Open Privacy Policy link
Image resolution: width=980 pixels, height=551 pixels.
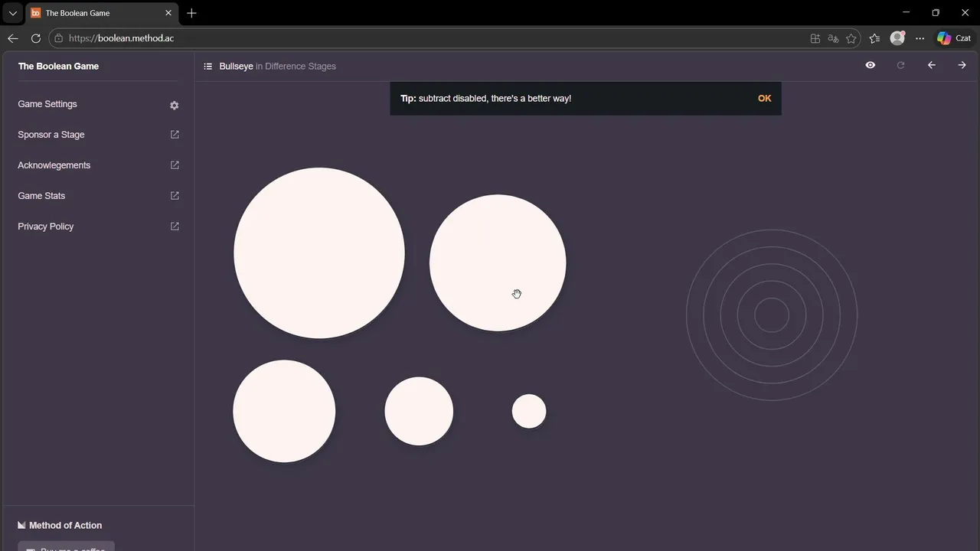pos(46,227)
